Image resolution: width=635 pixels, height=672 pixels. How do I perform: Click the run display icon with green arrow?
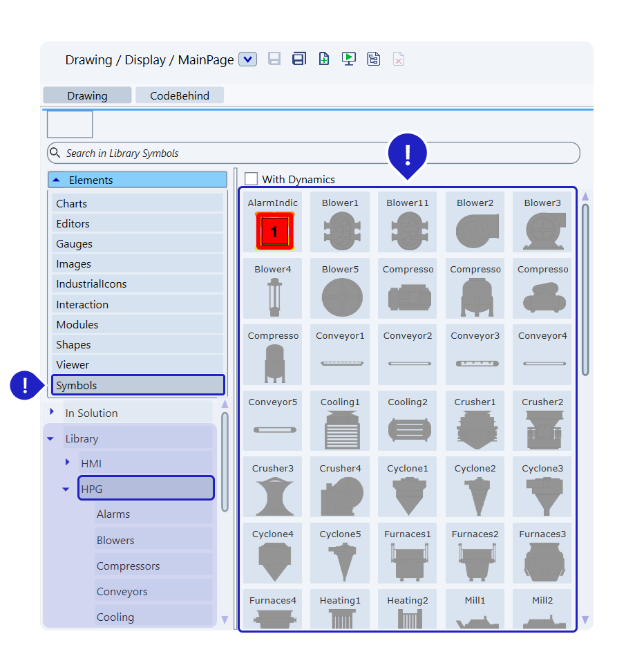coord(349,59)
